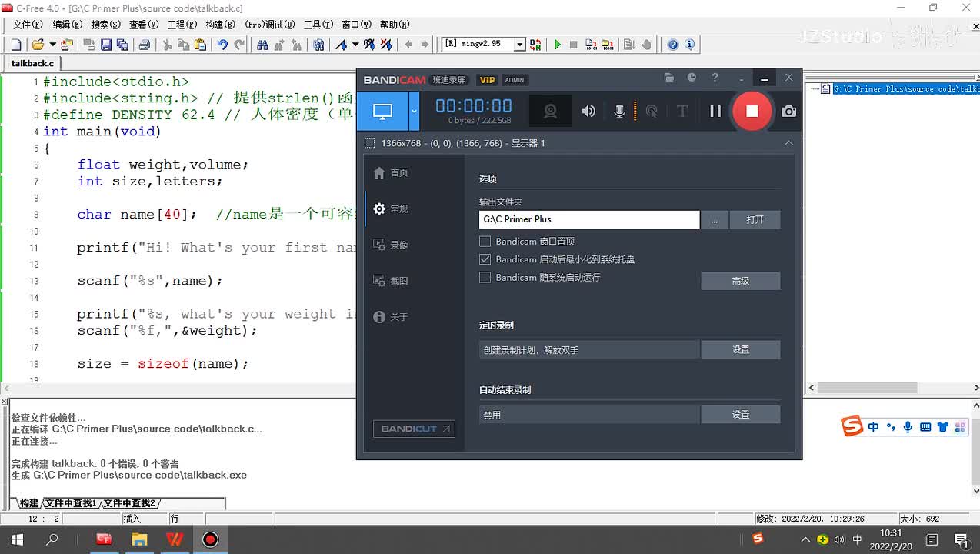Click Sogou toolbar microphone voice input icon
This screenshot has width=980, height=554.
pyautogui.click(x=908, y=427)
